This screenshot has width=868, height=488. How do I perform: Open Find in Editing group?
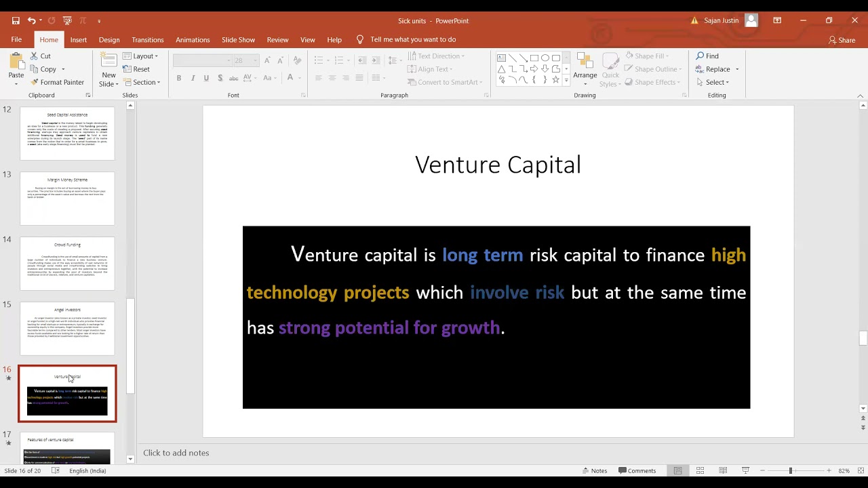click(x=707, y=56)
